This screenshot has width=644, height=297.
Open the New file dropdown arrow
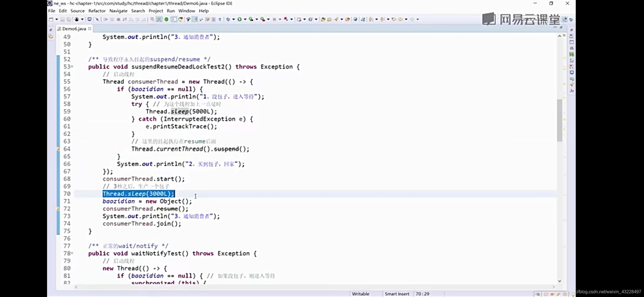click(57, 19)
